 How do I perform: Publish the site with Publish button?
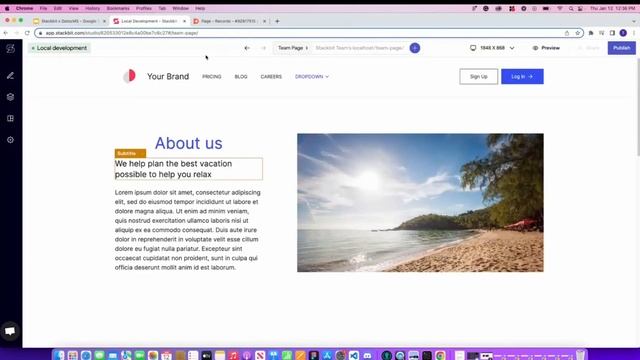tap(621, 48)
